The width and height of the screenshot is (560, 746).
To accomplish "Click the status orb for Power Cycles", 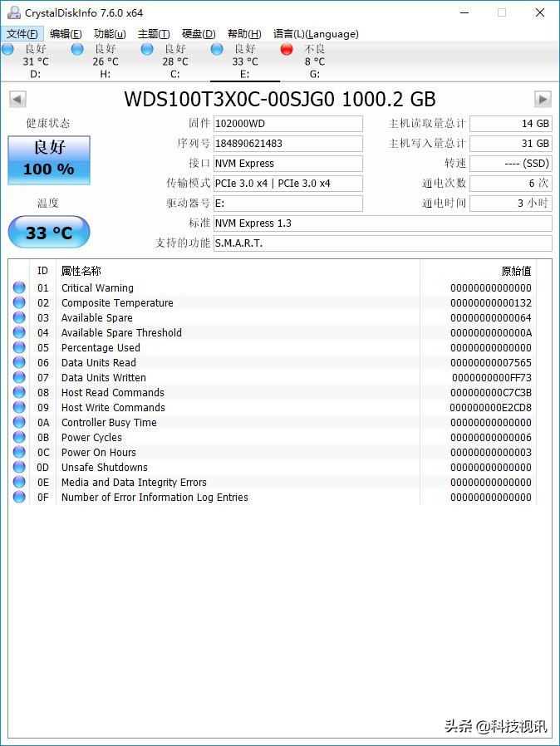I will [19, 437].
